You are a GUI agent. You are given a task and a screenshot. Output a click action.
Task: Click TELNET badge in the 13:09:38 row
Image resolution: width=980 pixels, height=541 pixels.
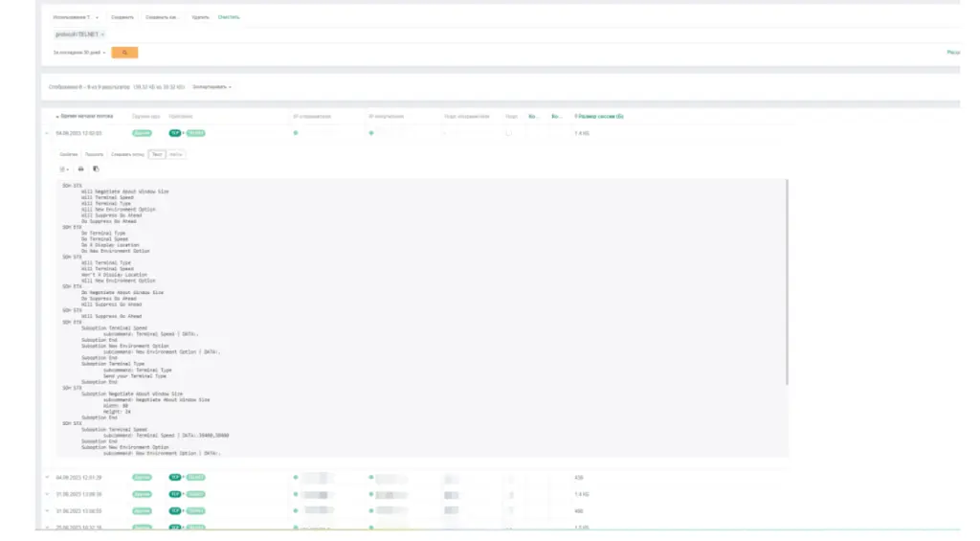(x=195, y=494)
